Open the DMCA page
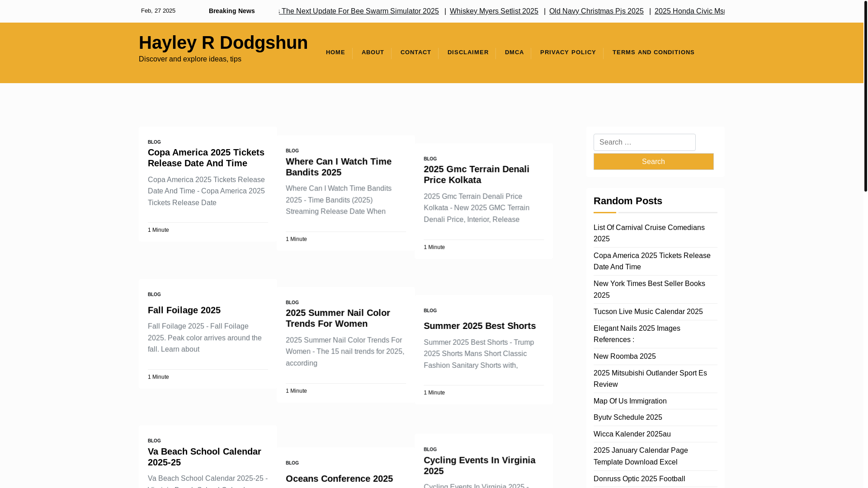 point(514,52)
